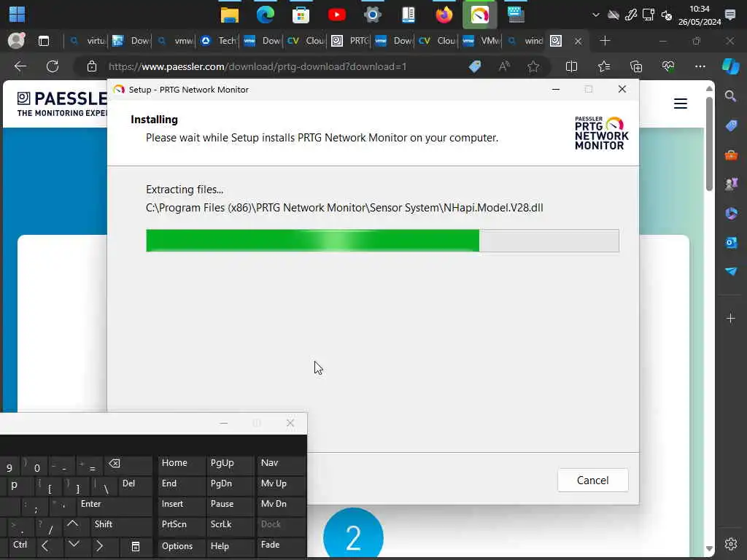The width and height of the screenshot is (747, 560).
Task: Select PRTG setup icon in taskbar
Action: pos(480,15)
